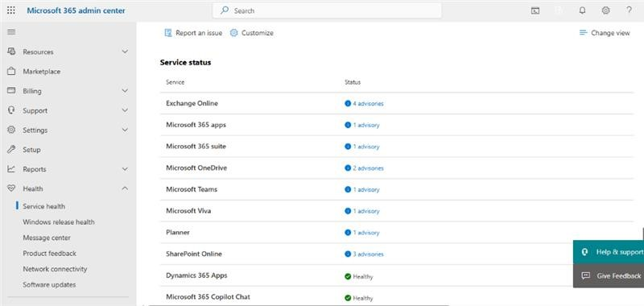
Task: Click the Resources sidebar icon
Action: 11,52
